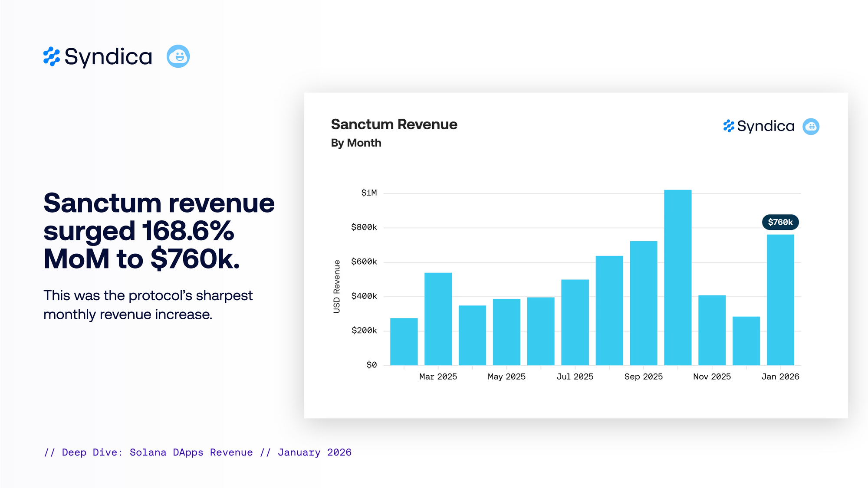Select the Sep 2025 revenue bar
This screenshot has height=488, width=868.
tap(643, 303)
